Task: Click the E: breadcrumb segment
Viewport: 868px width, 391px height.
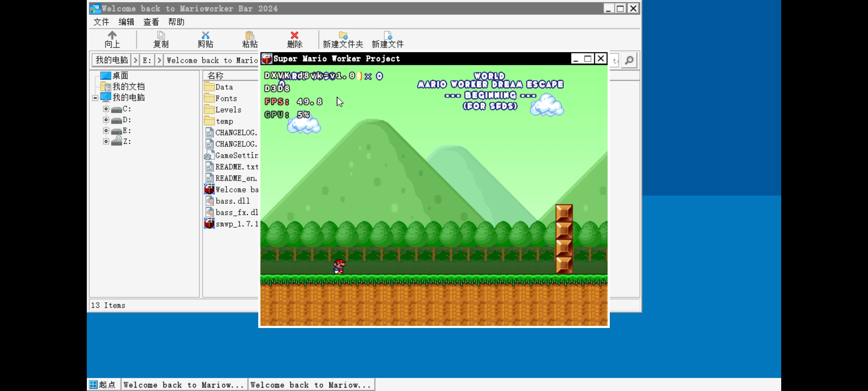Action: point(147,60)
